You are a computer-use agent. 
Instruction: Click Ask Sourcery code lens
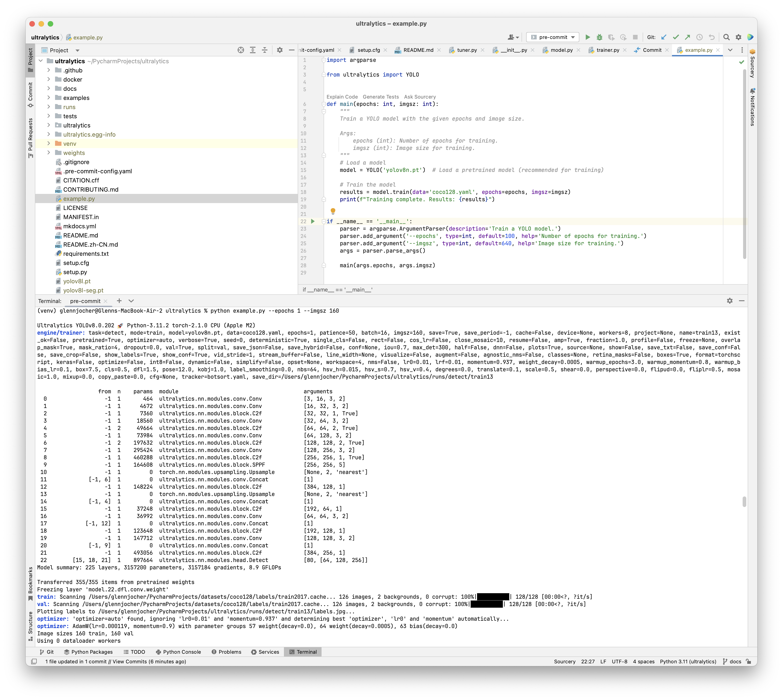[x=420, y=97]
